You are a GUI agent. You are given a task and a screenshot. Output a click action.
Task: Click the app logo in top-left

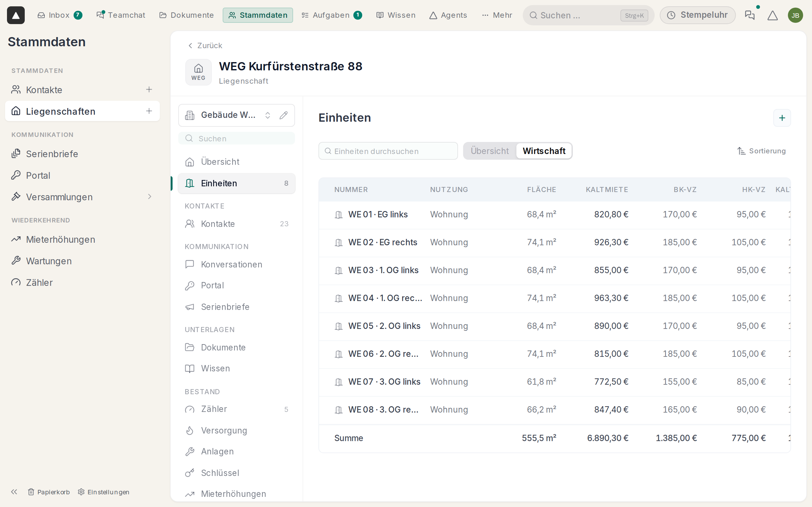(x=16, y=16)
